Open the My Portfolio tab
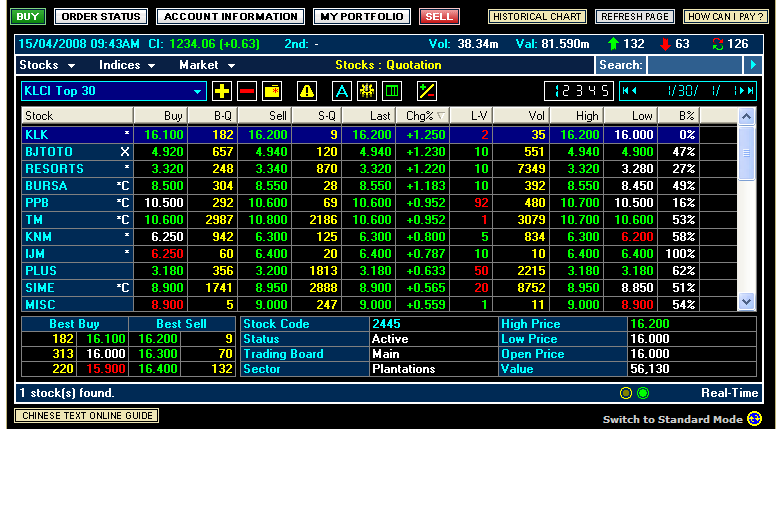Screen dimensions: 781x511 tap(360, 17)
